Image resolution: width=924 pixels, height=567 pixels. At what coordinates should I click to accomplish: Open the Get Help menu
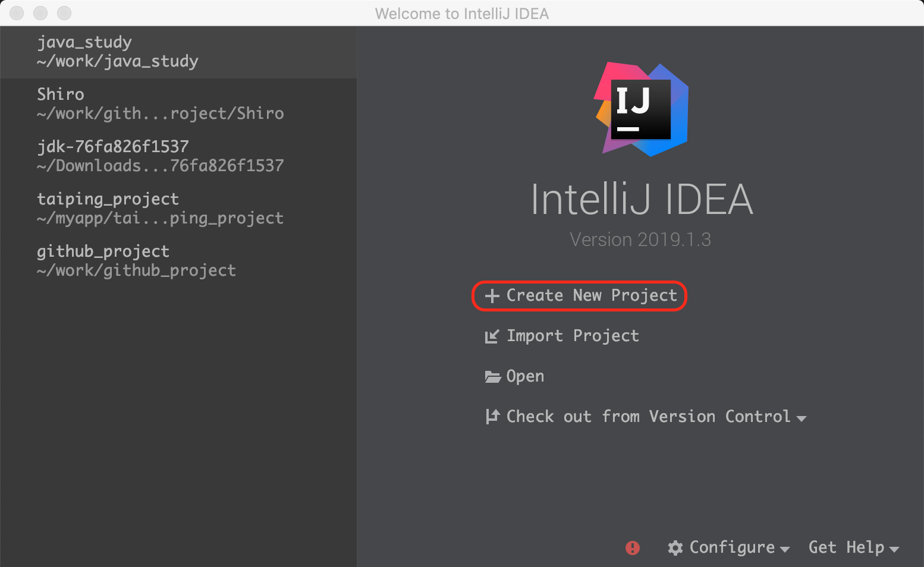tap(846, 547)
